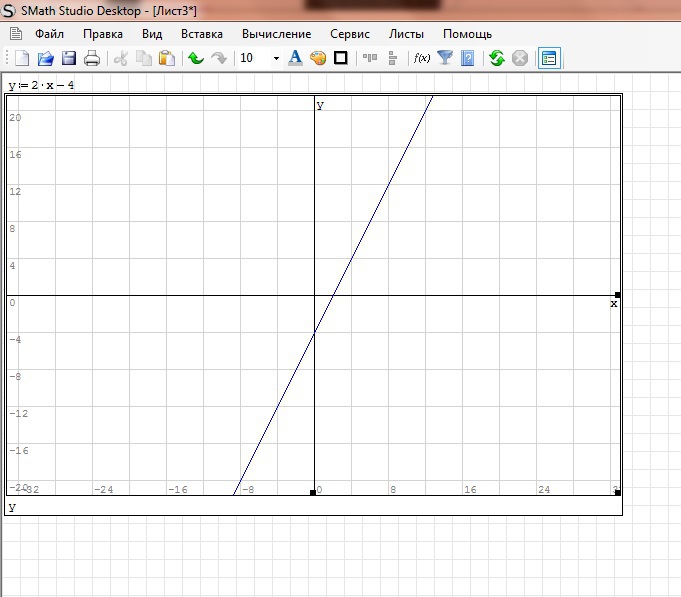The image size is (681, 597).
Task: Save the worksheet with the floppy icon
Action: tap(69, 58)
